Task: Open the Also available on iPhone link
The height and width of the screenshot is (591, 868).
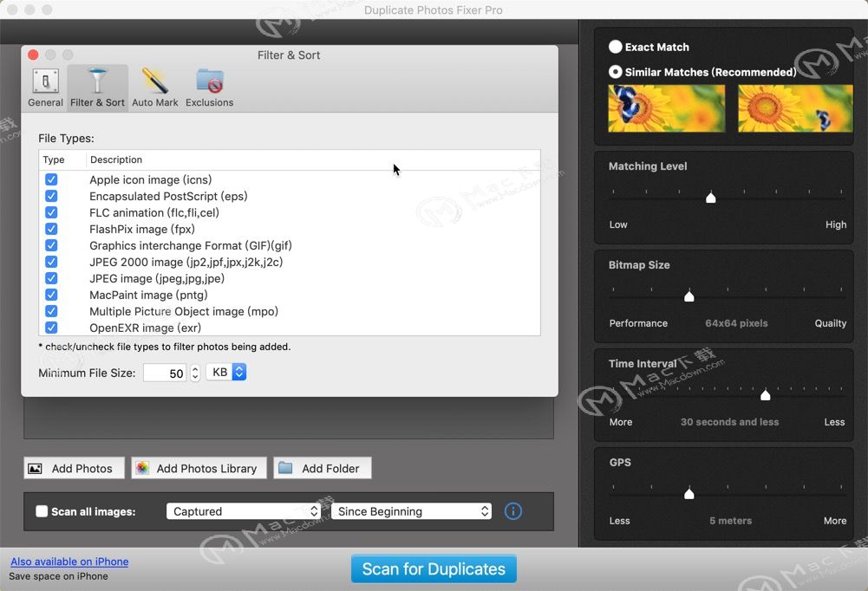Action: [69, 562]
